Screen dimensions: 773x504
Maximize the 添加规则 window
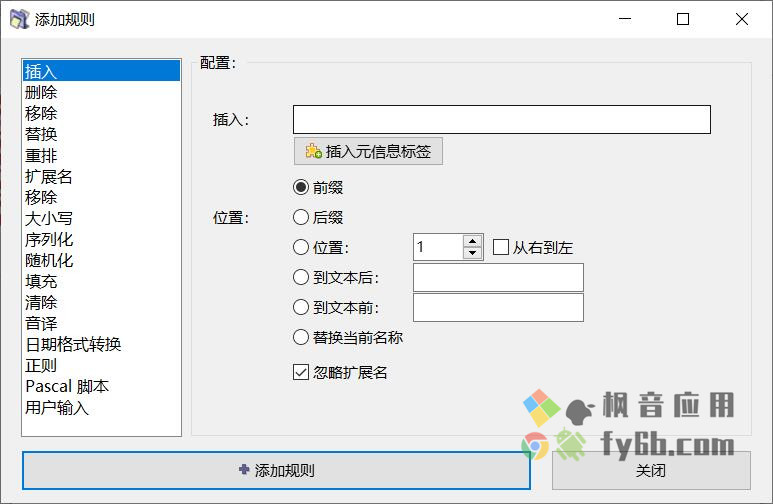[x=683, y=19]
